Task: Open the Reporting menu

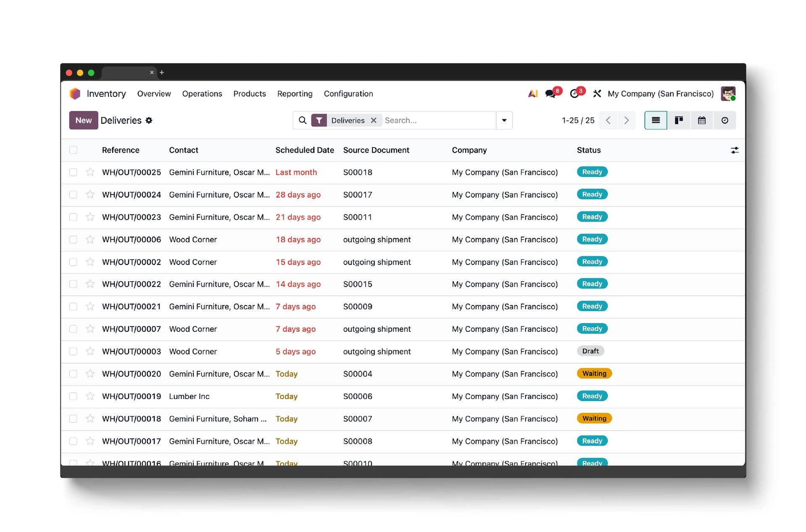Action: pos(295,94)
